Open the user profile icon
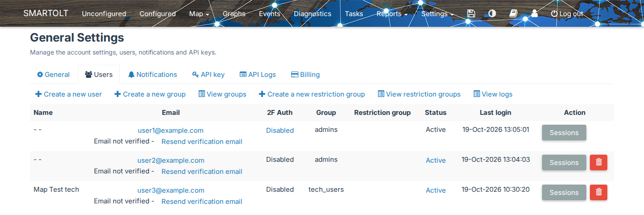Screen dimensions: 644x215 click(x=534, y=13)
